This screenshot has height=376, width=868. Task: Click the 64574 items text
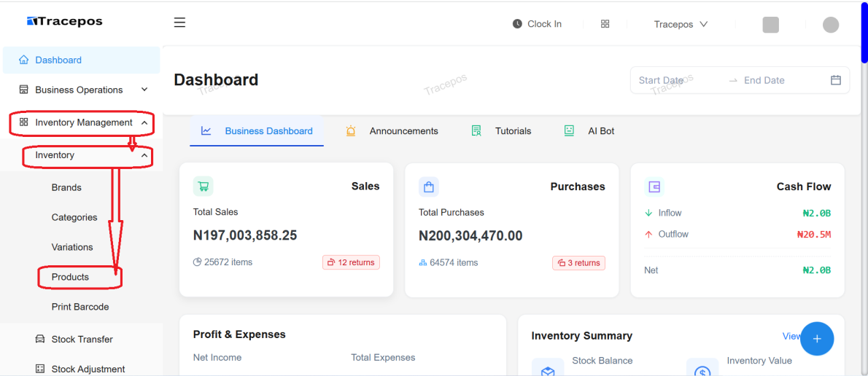(454, 262)
